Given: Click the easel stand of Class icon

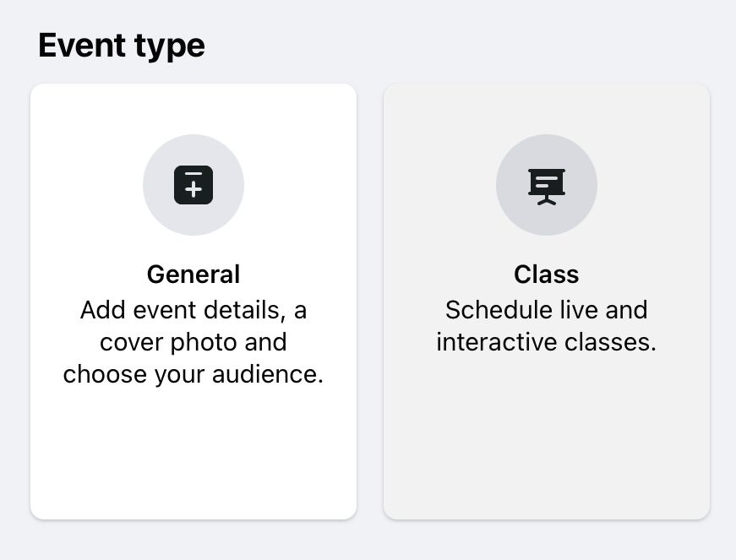Looking at the screenshot, I should tap(546, 201).
